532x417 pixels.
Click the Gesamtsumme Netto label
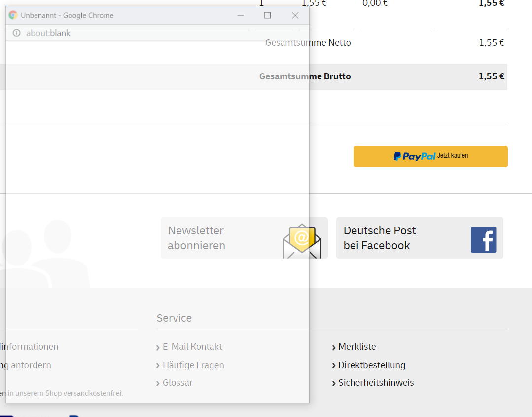coord(308,43)
